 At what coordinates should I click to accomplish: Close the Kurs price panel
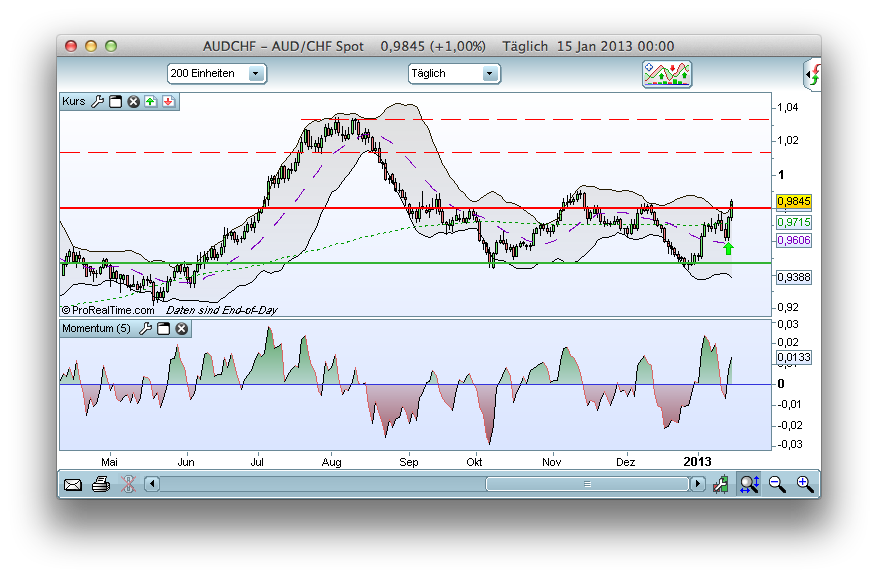click(x=133, y=101)
